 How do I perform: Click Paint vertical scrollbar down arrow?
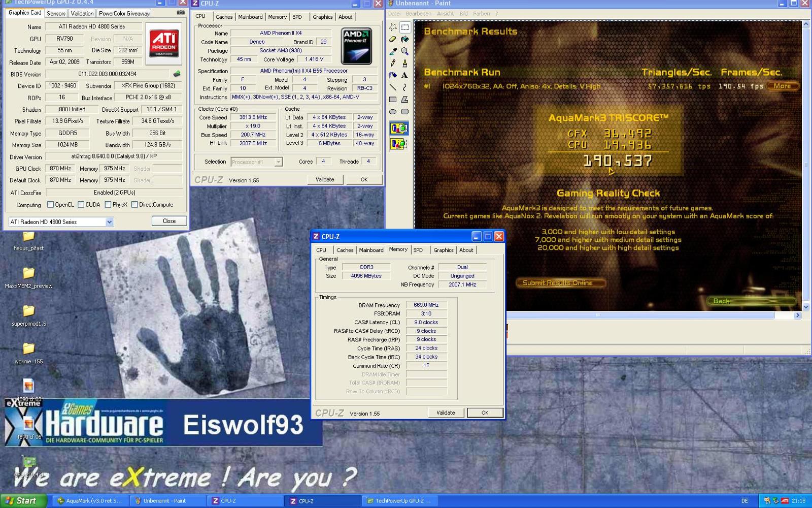[x=805, y=307]
